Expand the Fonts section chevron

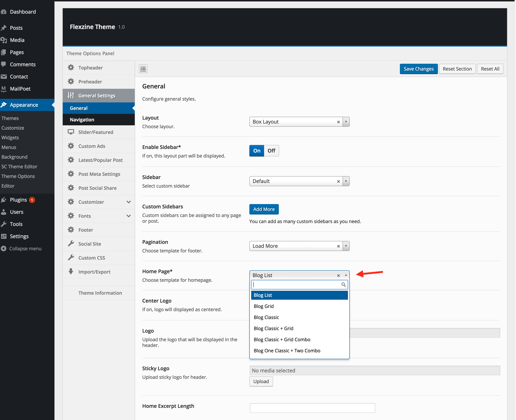click(x=129, y=216)
